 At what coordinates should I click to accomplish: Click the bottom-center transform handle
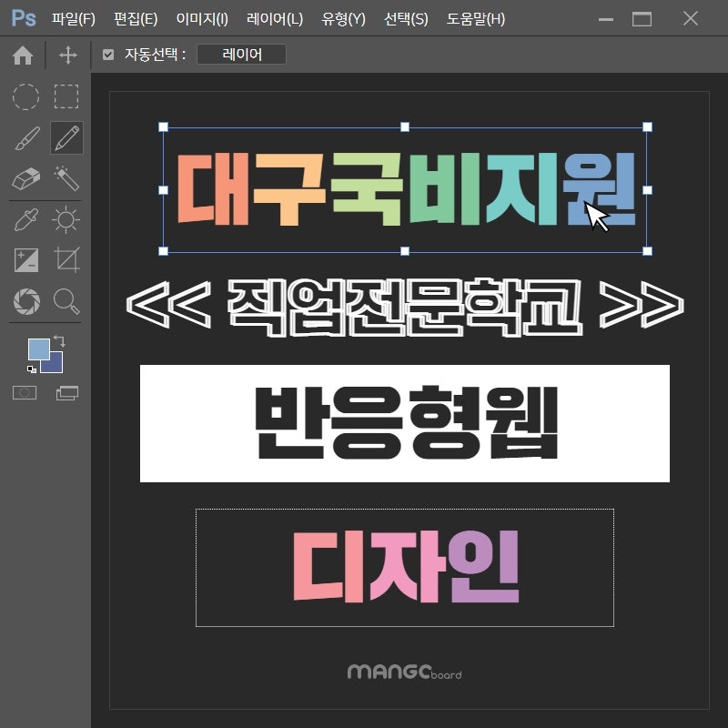[x=405, y=251]
